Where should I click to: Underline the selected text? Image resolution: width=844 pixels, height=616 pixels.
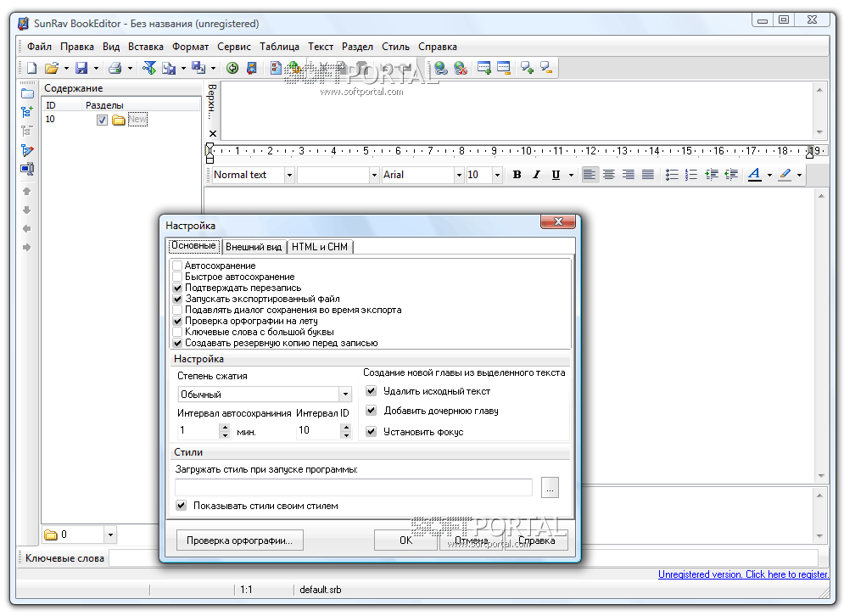pyautogui.click(x=556, y=175)
